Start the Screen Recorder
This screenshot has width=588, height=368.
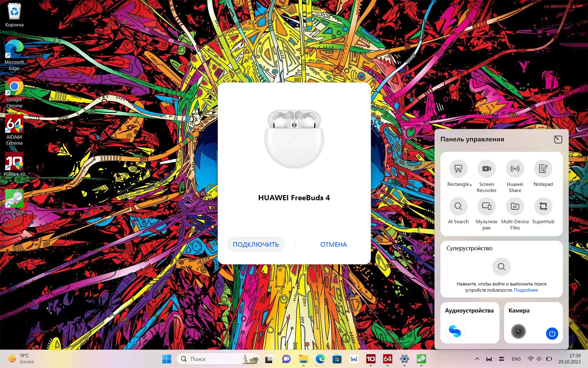[486, 169]
